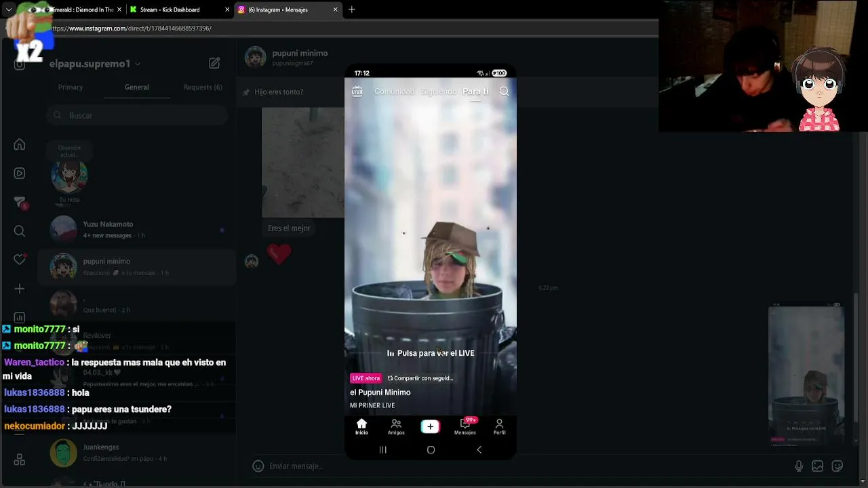Open the Yuzu Nakamoto conversation

(136, 230)
